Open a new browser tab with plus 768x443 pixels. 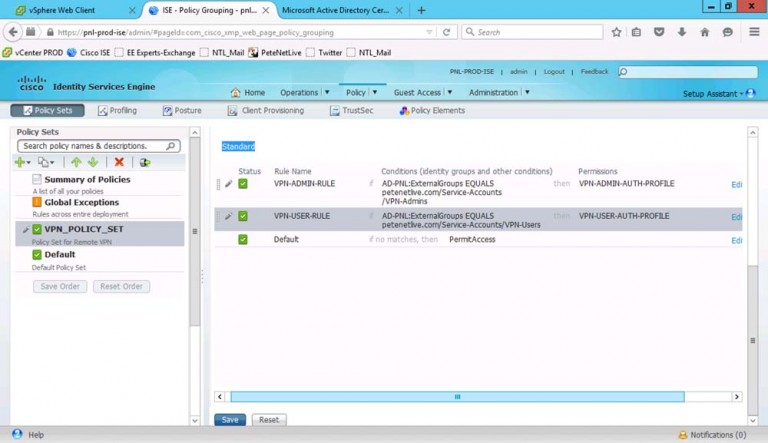pos(421,10)
